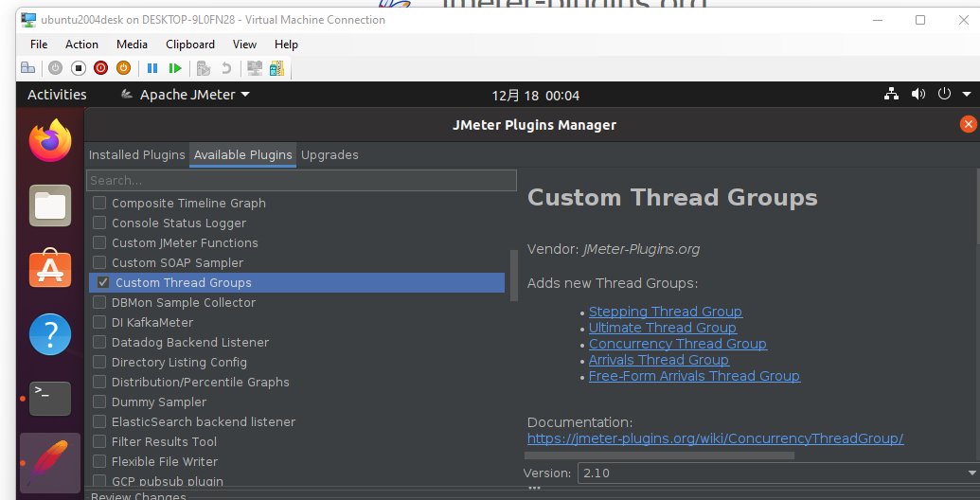980x500 pixels.
Task: Click the description pane vertical scrollbar
Action: point(977,206)
